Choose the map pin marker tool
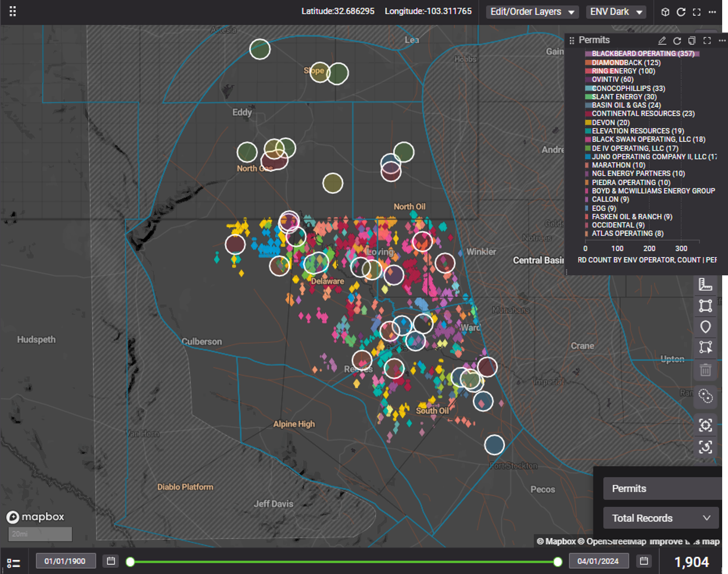The image size is (728, 574). coord(705,327)
